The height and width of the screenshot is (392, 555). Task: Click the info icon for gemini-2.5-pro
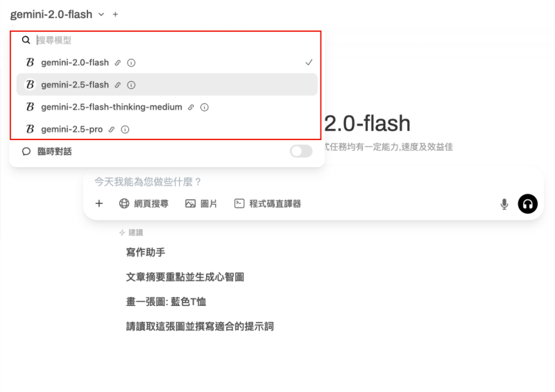pos(125,130)
